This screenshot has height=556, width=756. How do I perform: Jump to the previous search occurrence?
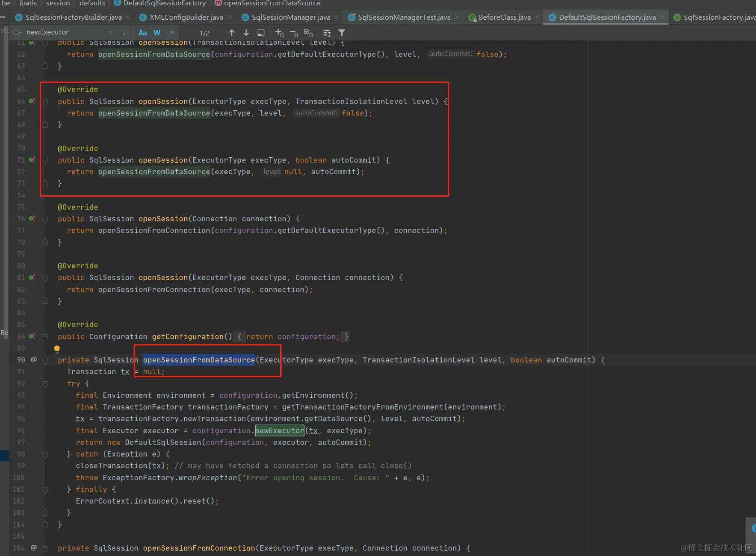click(232, 33)
